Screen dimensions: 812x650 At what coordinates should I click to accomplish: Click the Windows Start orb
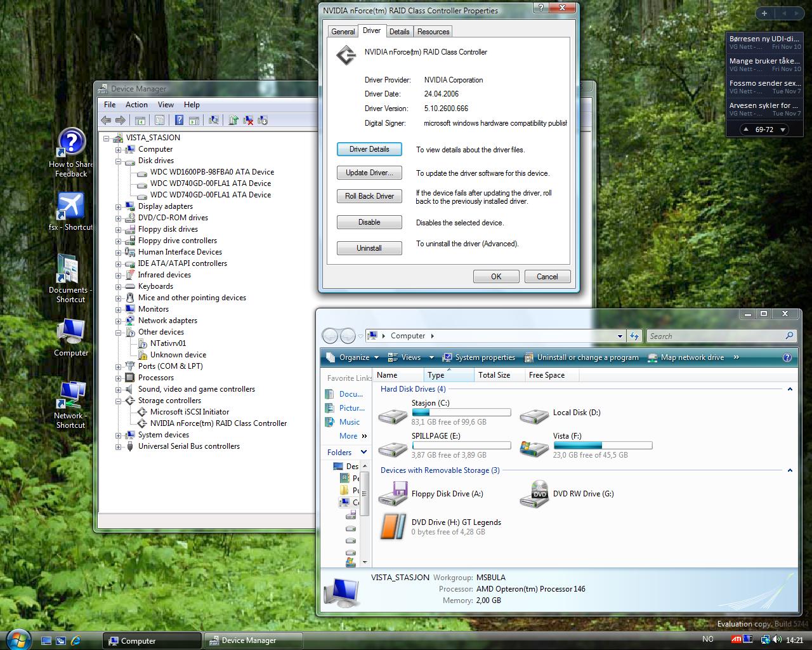17,639
